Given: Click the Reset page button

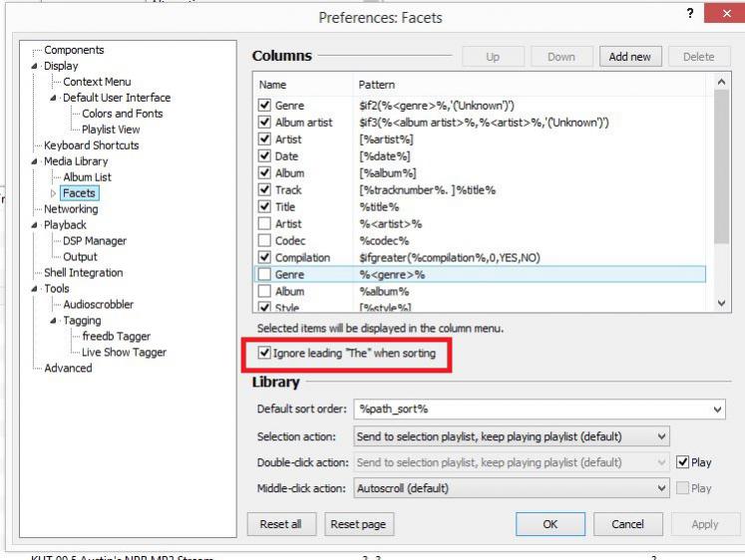Looking at the screenshot, I should [x=358, y=524].
